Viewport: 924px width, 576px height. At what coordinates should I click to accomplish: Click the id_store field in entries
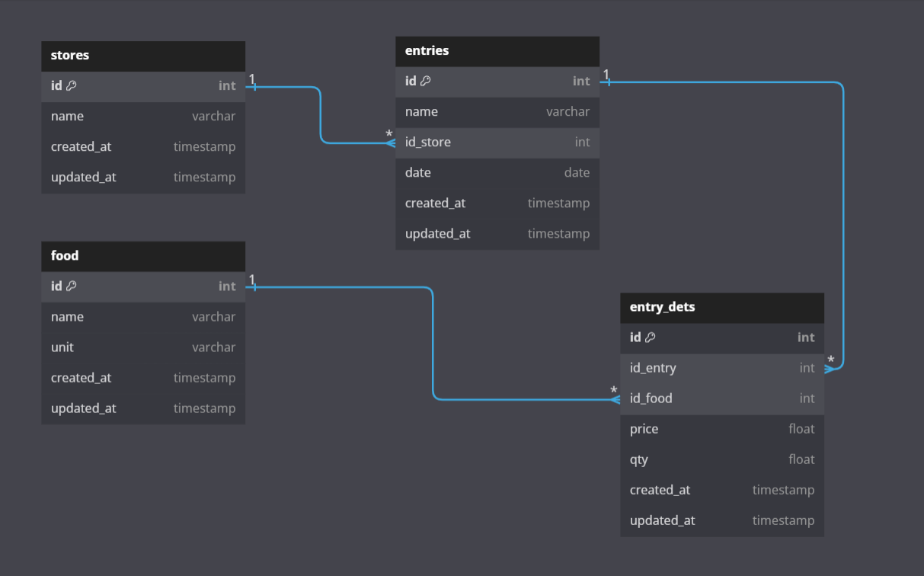coord(497,142)
